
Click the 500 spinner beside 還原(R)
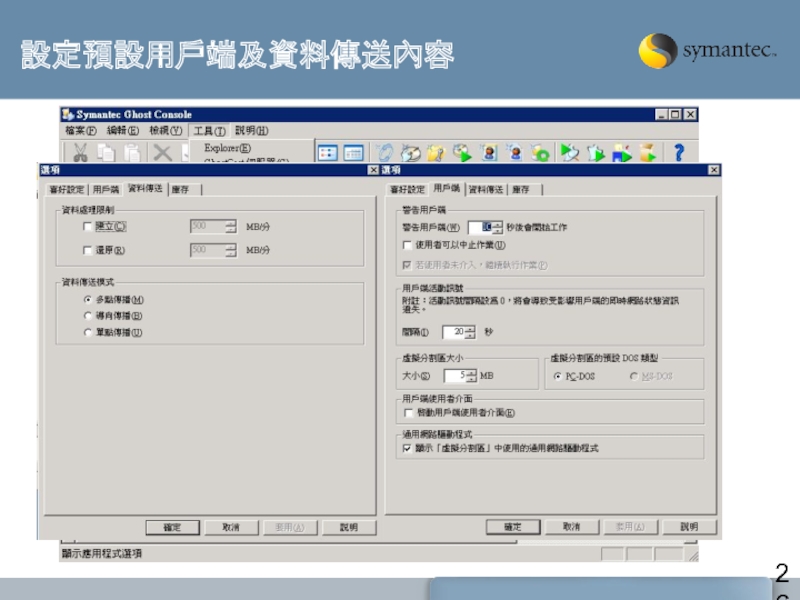[213, 250]
